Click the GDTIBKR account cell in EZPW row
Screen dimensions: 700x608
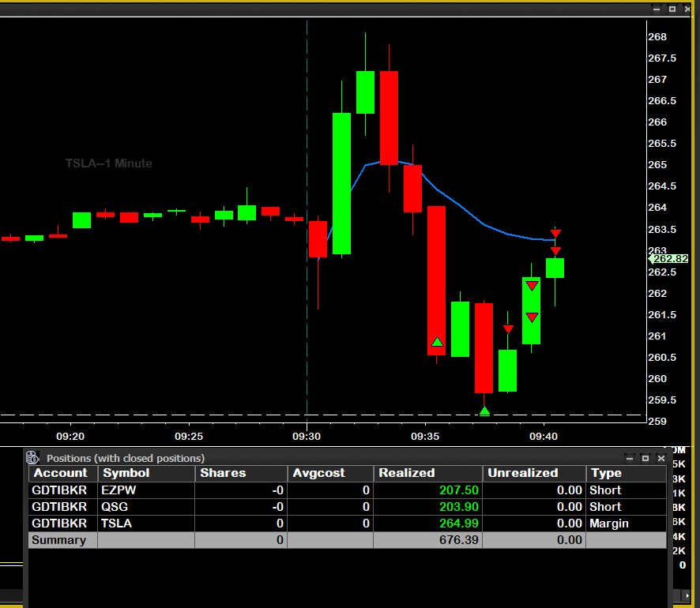pos(63,490)
